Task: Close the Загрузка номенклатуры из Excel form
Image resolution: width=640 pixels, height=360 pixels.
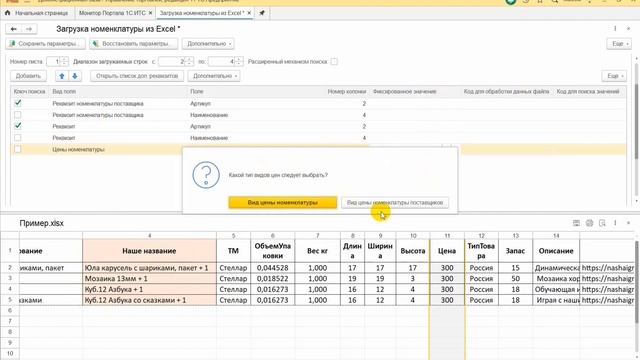Action: [629, 29]
